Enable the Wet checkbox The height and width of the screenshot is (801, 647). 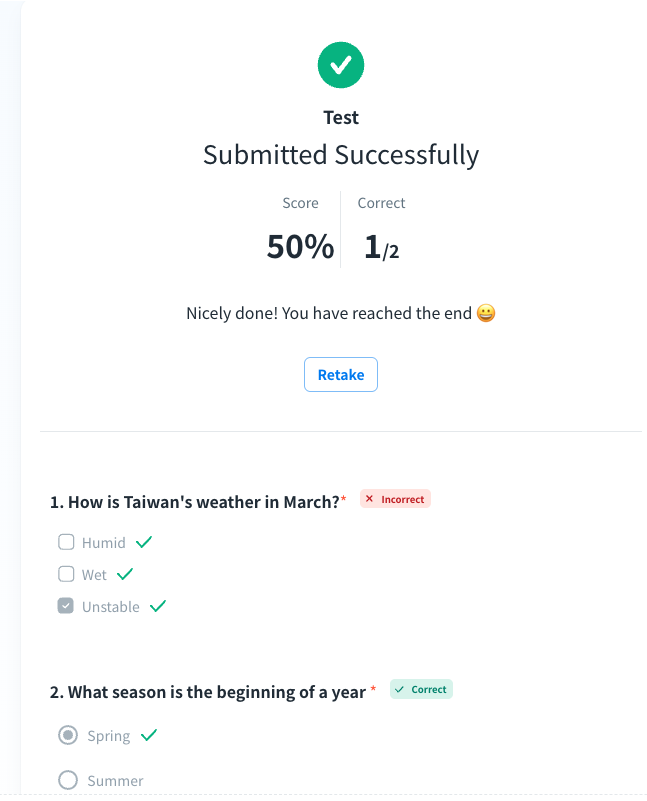(x=66, y=575)
